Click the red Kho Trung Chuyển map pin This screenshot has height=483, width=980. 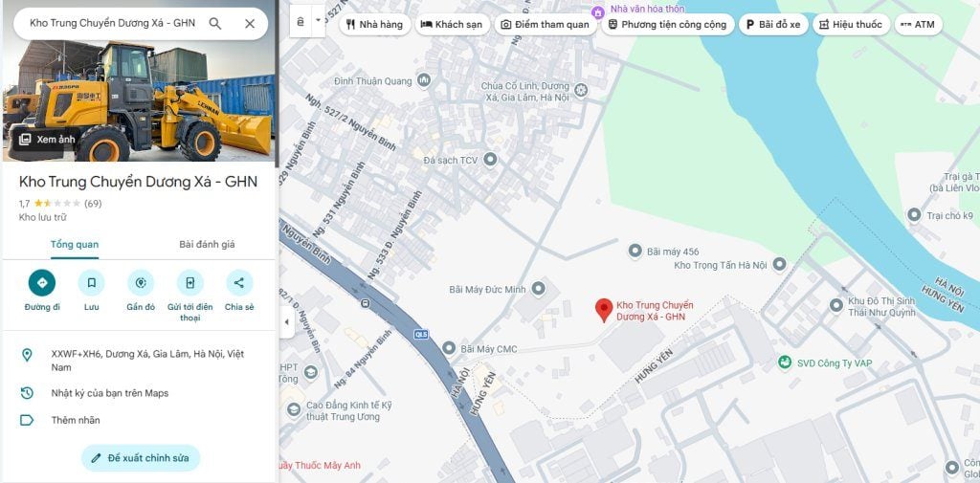(x=604, y=309)
